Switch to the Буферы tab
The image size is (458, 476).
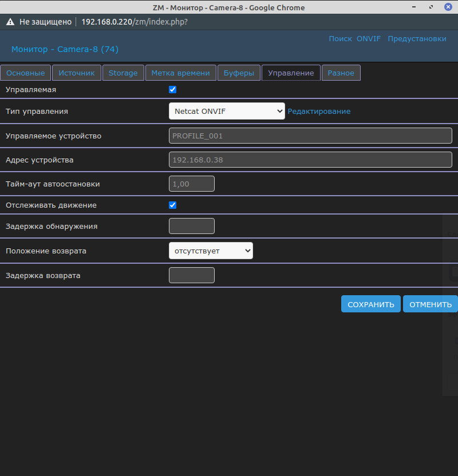[239, 73]
